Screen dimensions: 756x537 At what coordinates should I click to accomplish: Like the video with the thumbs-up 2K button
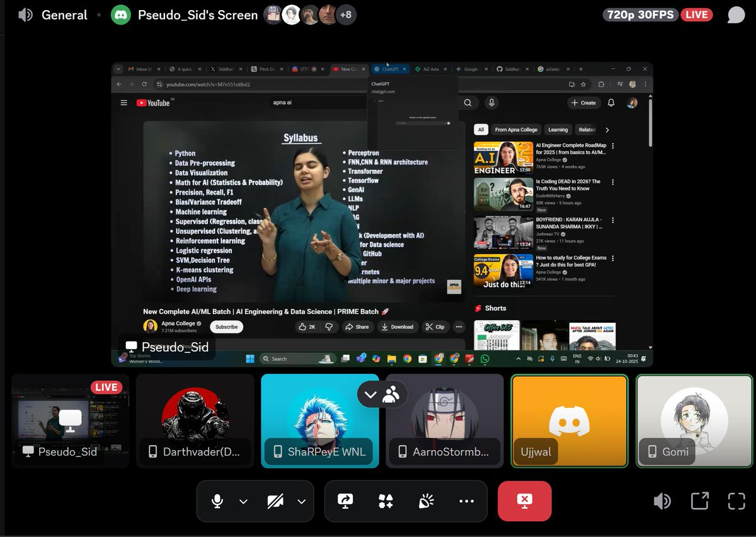coord(307,326)
